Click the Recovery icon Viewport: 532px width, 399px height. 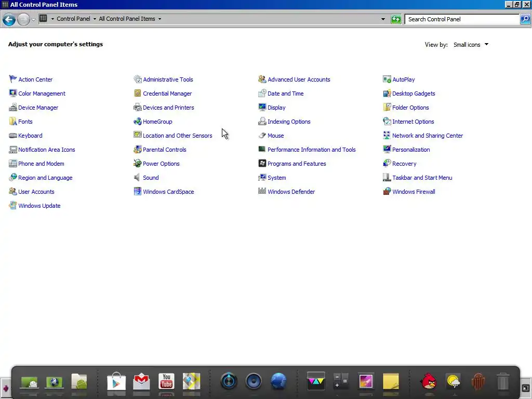(387, 163)
